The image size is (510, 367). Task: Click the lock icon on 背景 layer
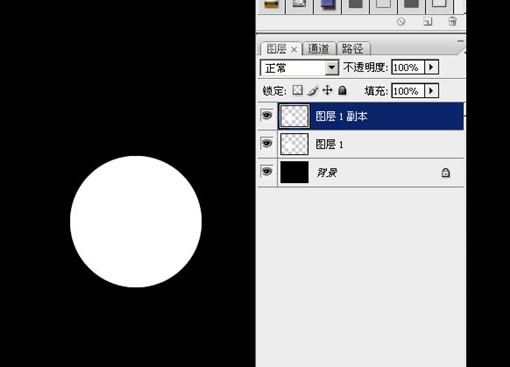pyautogui.click(x=446, y=173)
